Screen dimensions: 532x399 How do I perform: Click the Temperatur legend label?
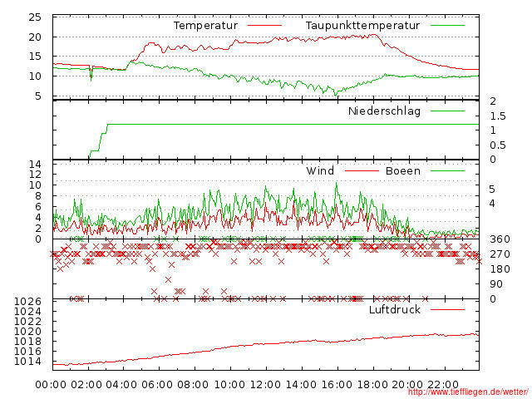205,26
